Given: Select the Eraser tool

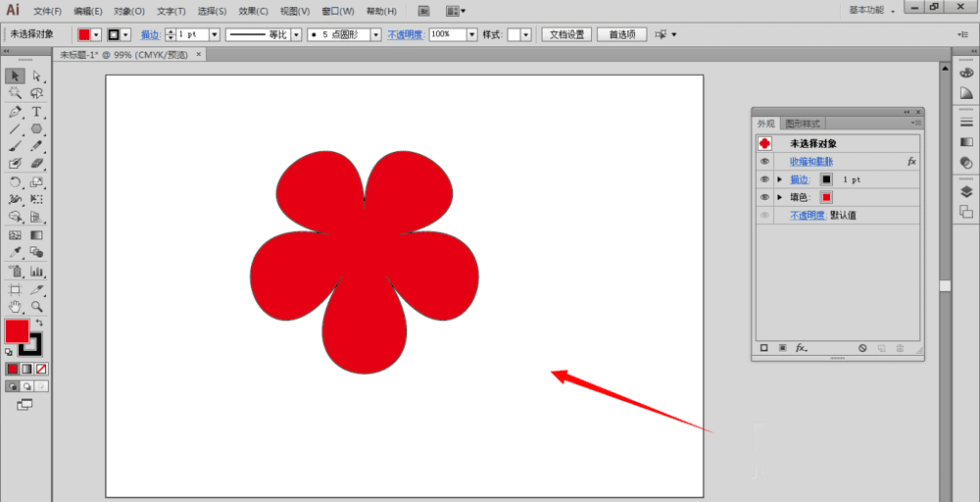Looking at the screenshot, I should tap(37, 163).
